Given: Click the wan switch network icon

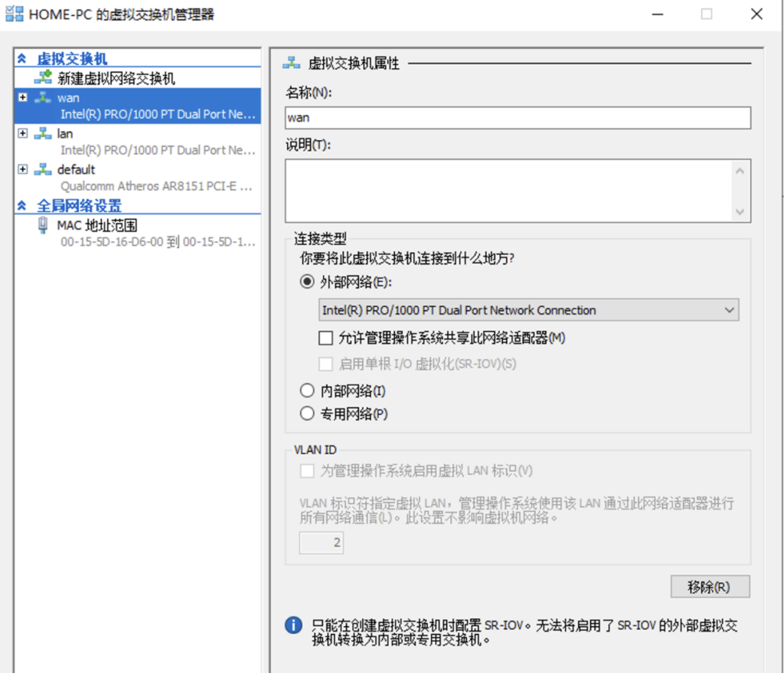Looking at the screenshot, I should [x=43, y=97].
